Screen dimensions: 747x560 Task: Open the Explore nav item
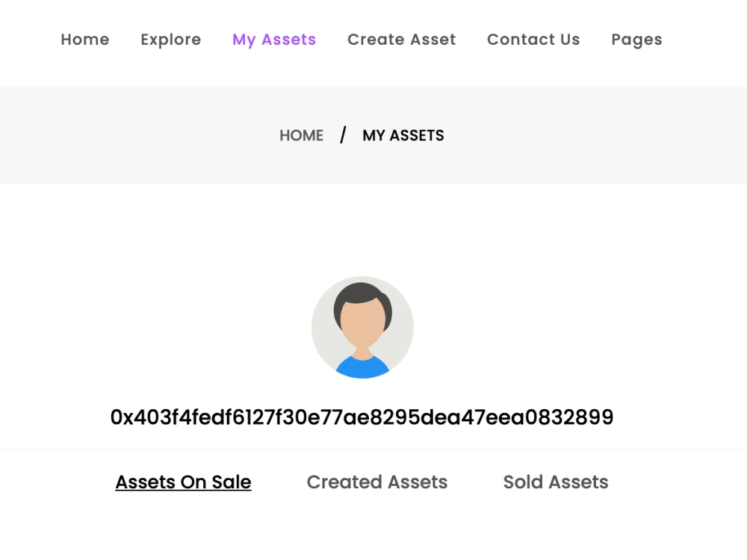click(171, 40)
